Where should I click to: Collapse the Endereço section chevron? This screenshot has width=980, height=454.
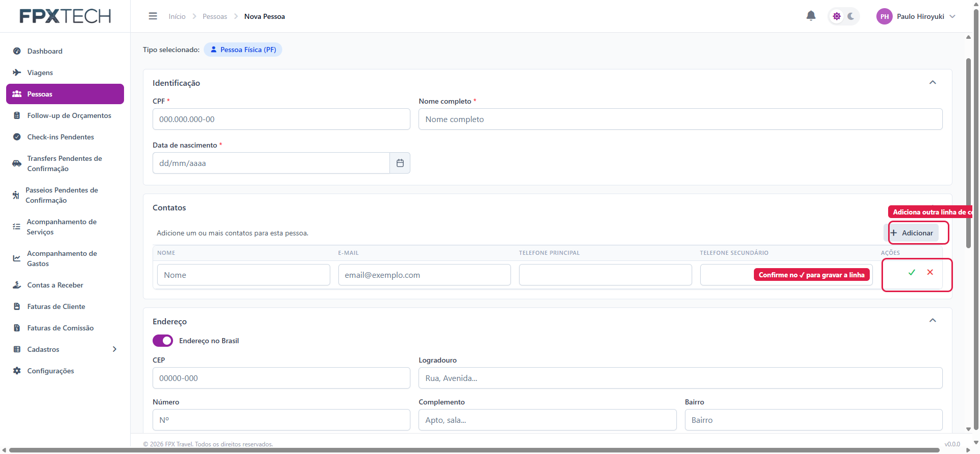pos(933,320)
